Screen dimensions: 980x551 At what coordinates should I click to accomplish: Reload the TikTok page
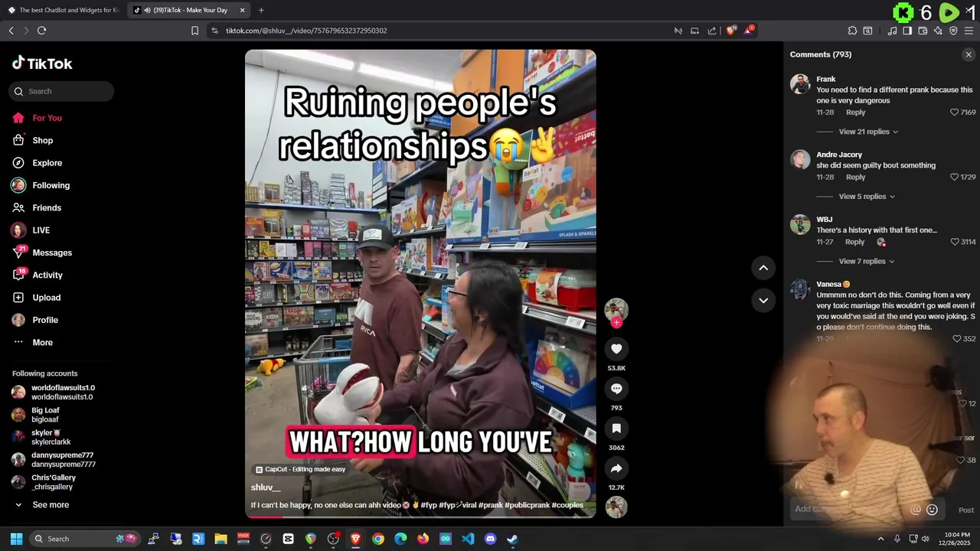[x=41, y=31]
